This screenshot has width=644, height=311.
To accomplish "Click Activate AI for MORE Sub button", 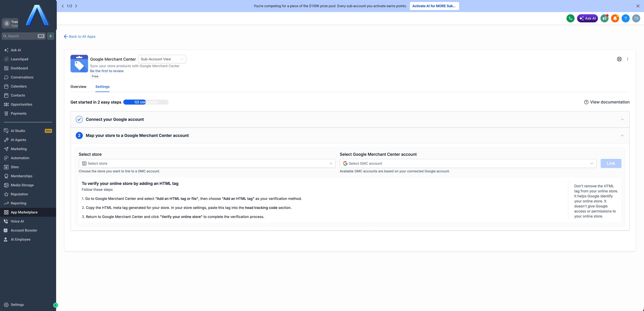I will (434, 6).
